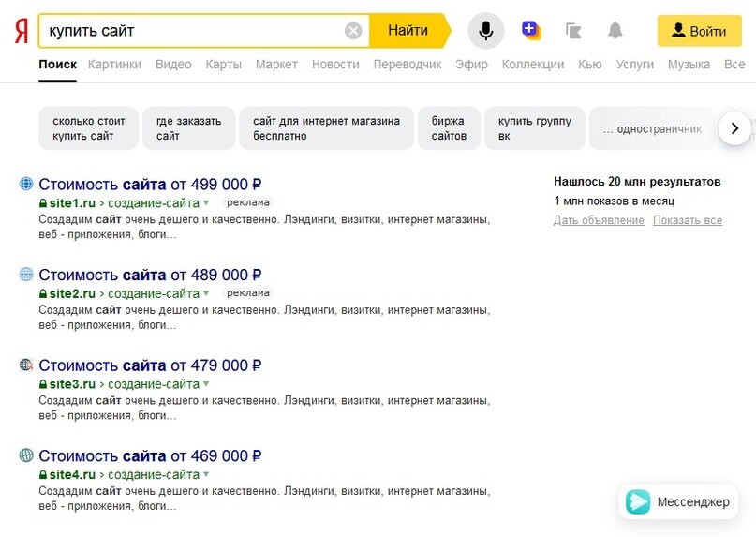The width and height of the screenshot is (756, 537).
Task: Expand dropdown arrow after site3.ru создание-сайта
Action: click(x=206, y=384)
